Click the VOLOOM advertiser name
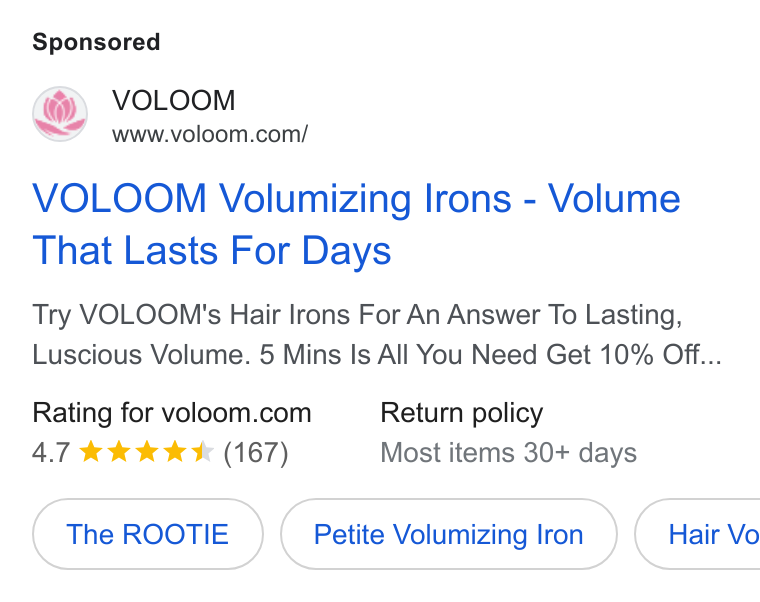760x602 pixels. 174,101
